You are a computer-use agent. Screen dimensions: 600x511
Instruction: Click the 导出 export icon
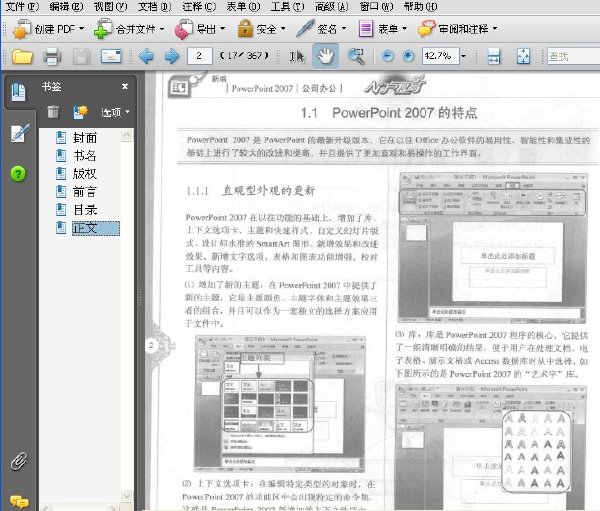pyautogui.click(x=184, y=29)
